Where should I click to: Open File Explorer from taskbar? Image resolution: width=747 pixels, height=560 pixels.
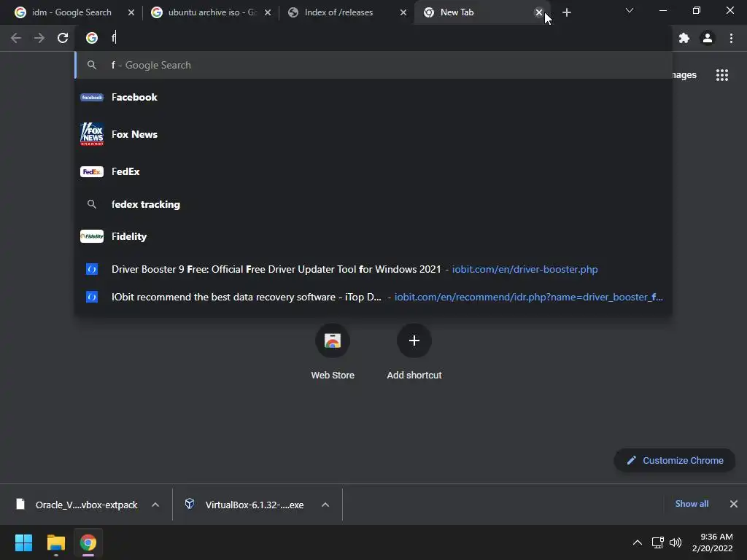tap(55, 542)
